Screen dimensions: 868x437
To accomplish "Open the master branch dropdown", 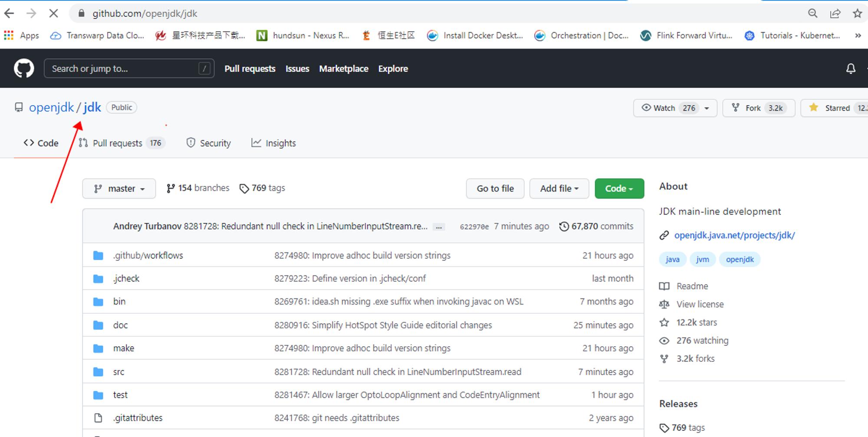I will [x=119, y=189].
